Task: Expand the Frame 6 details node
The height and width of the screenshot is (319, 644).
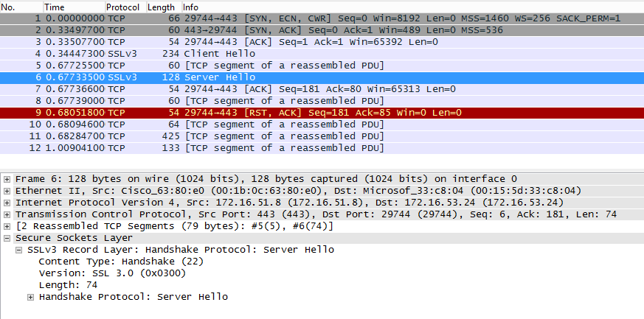Action: [7, 179]
